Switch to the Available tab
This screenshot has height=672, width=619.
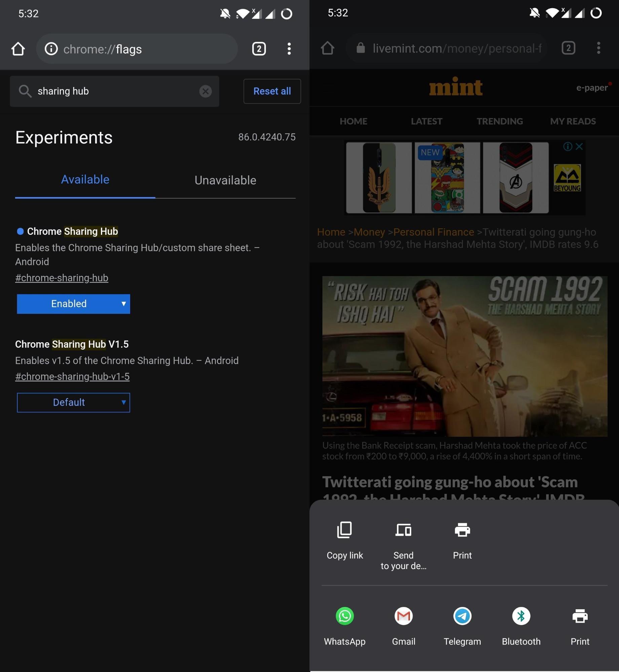[x=85, y=180]
